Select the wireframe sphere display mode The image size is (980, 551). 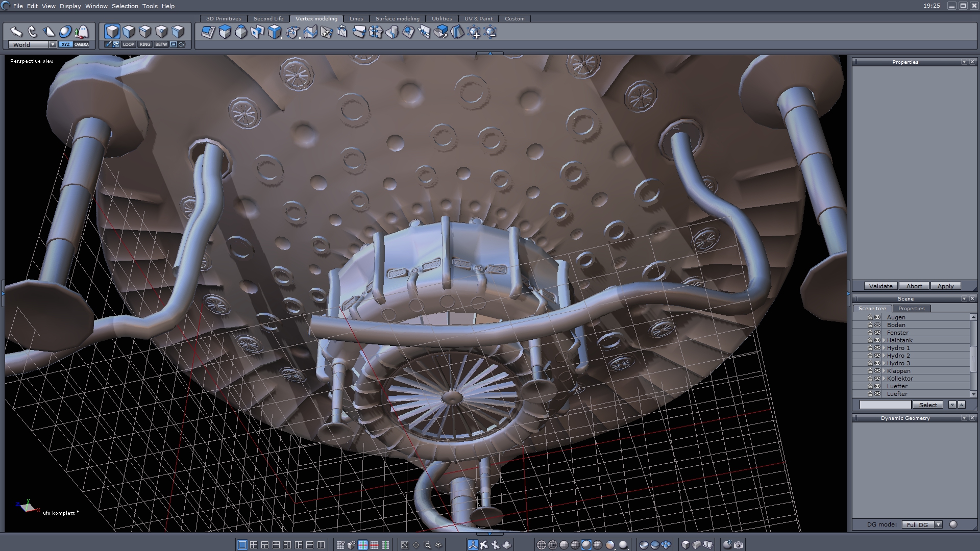(542, 545)
